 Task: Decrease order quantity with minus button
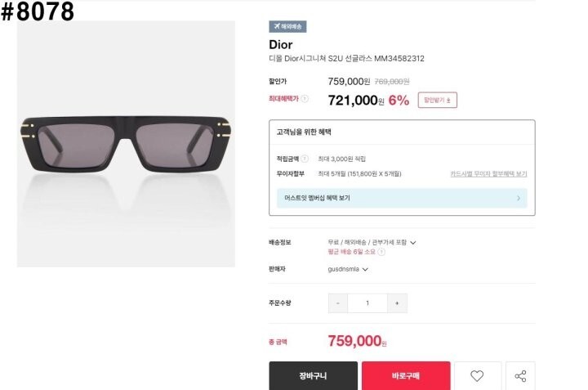[x=338, y=303]
